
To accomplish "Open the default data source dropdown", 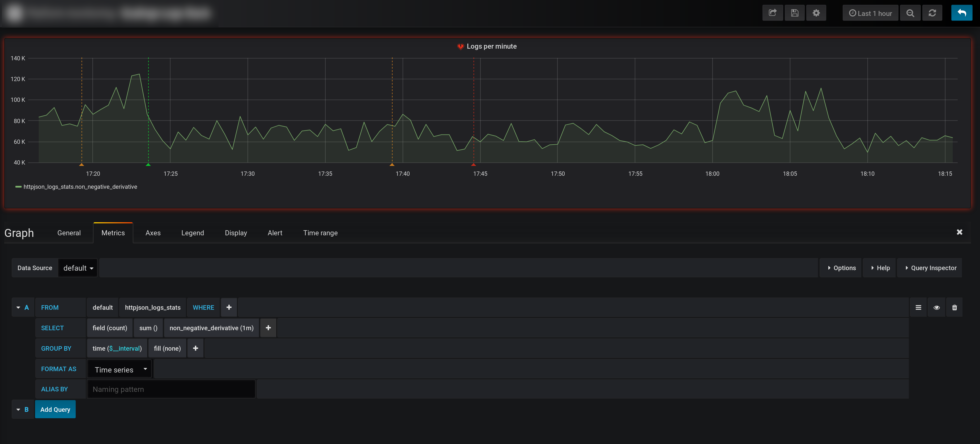I will 78,268.
